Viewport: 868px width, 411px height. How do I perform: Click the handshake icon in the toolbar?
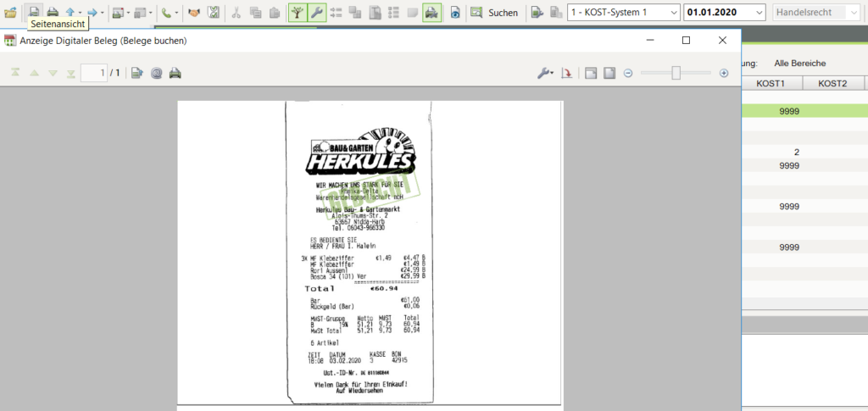tap(194, 12)
